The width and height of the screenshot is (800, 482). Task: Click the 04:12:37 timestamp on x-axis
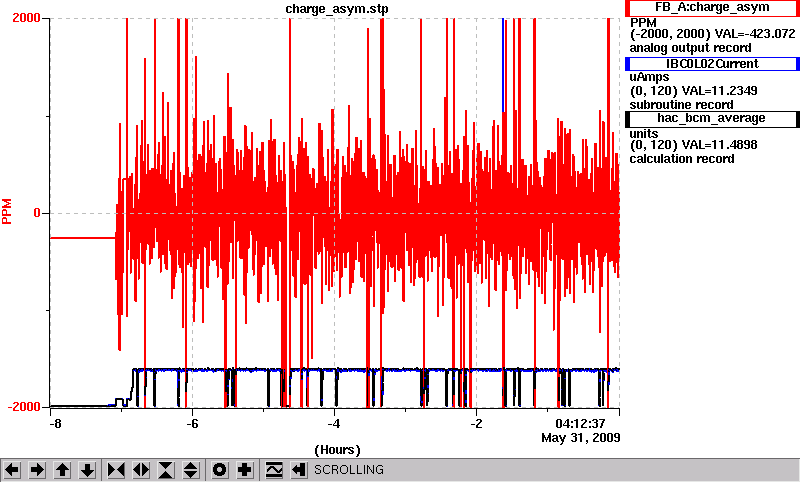(x=580, y=424)
